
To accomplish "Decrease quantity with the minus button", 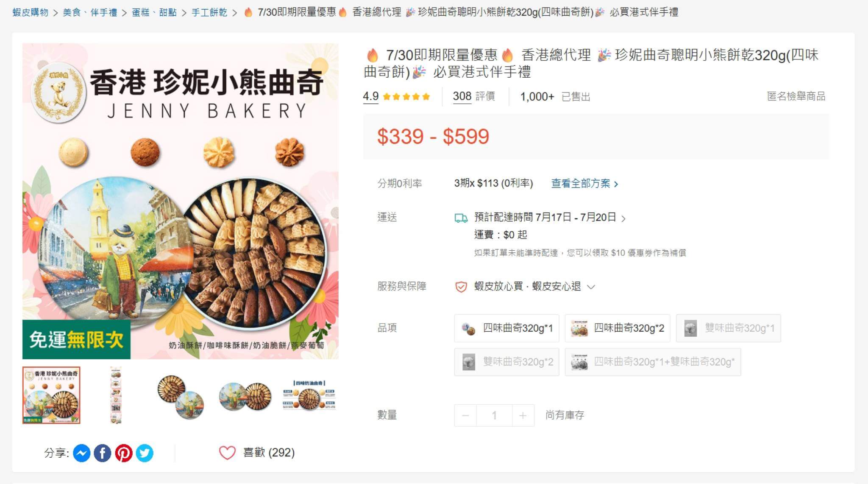I will (x=465, y=415).
